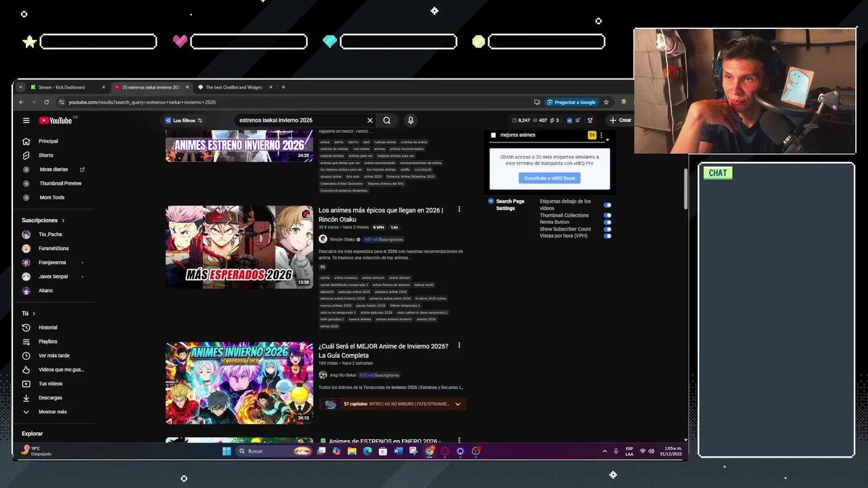Open Los animes más épicos video title

tap(380, 214)
